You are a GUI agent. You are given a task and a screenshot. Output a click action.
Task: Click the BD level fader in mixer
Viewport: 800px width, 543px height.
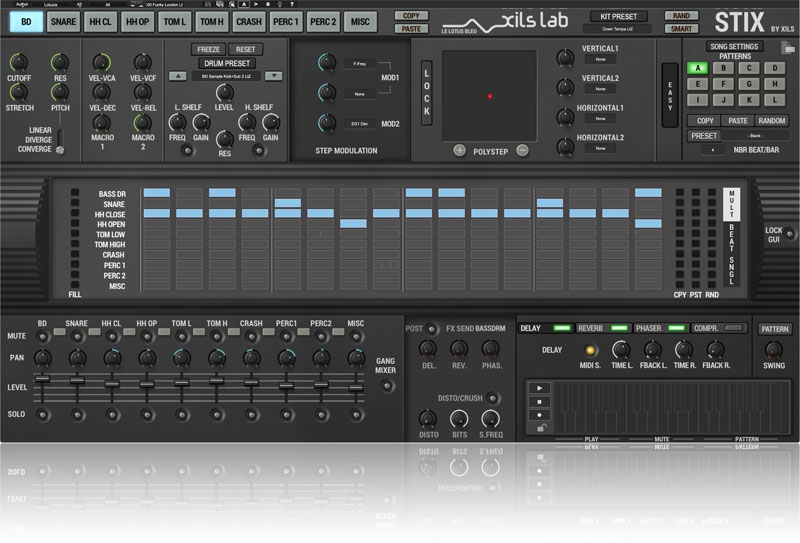tap(42, 379)
